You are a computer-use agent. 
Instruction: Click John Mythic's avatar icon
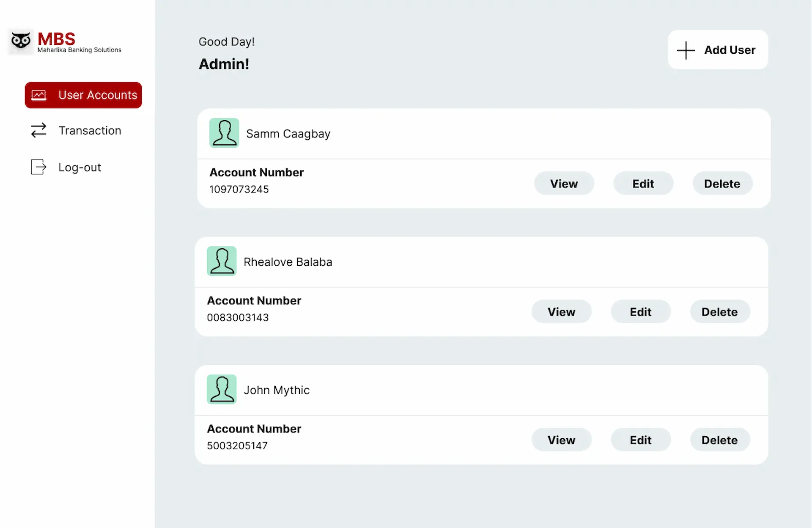point(222,389)
